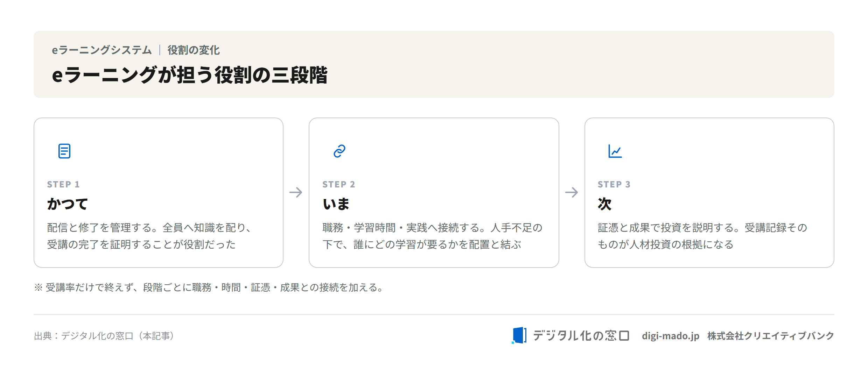Click the line chart icon in Step 3

(x=615, y=151)
